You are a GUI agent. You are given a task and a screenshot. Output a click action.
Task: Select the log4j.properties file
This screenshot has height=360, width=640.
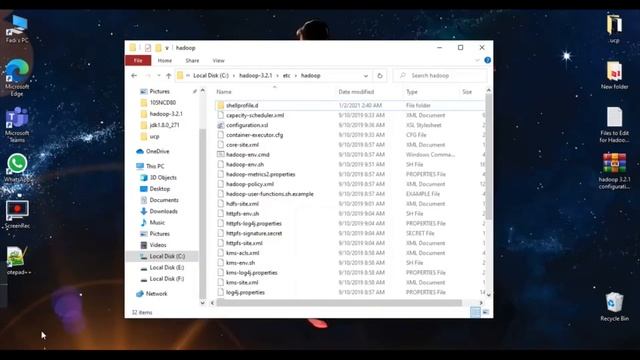[245, 292]
